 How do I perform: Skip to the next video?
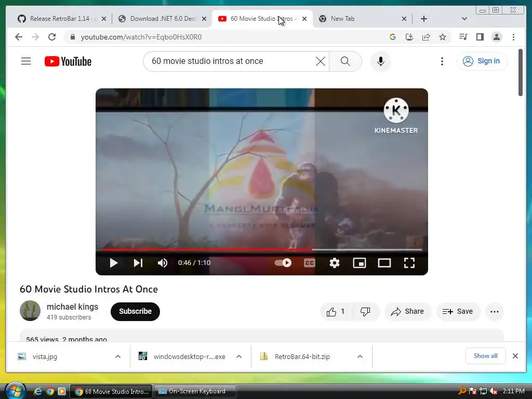coord(138,263)
